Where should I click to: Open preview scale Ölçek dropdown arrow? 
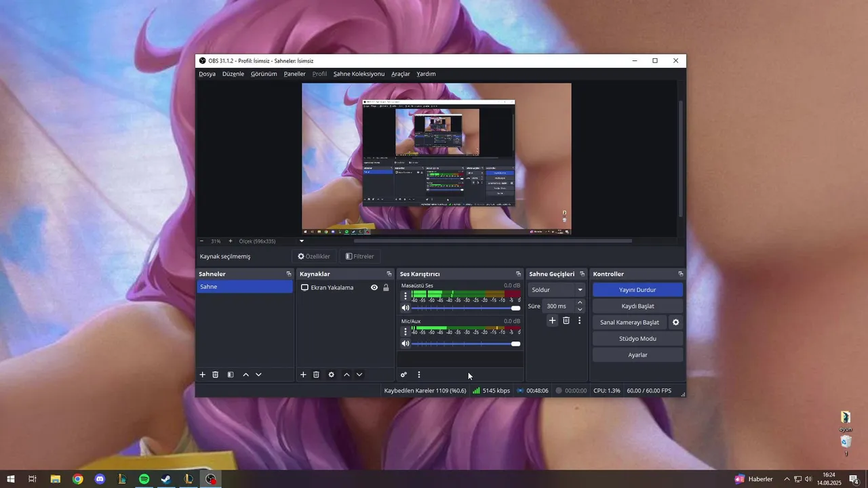pyautogui.click(x=302, y=241)
